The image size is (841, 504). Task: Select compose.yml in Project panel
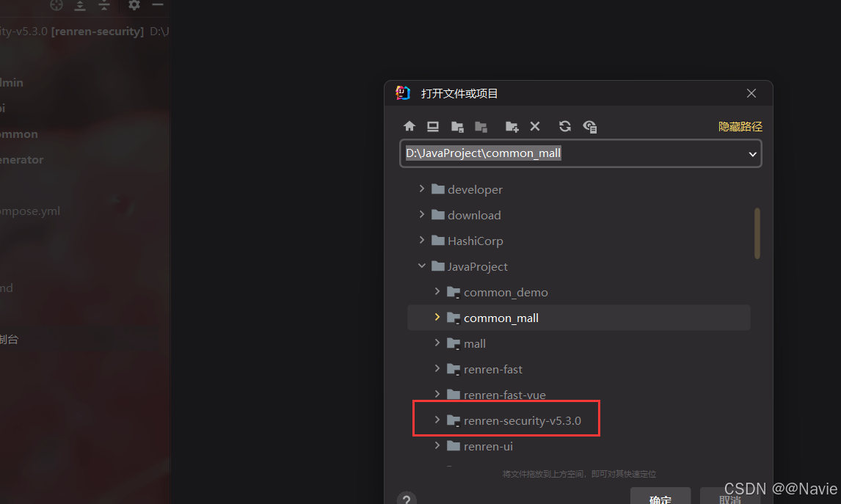(29, 211)
